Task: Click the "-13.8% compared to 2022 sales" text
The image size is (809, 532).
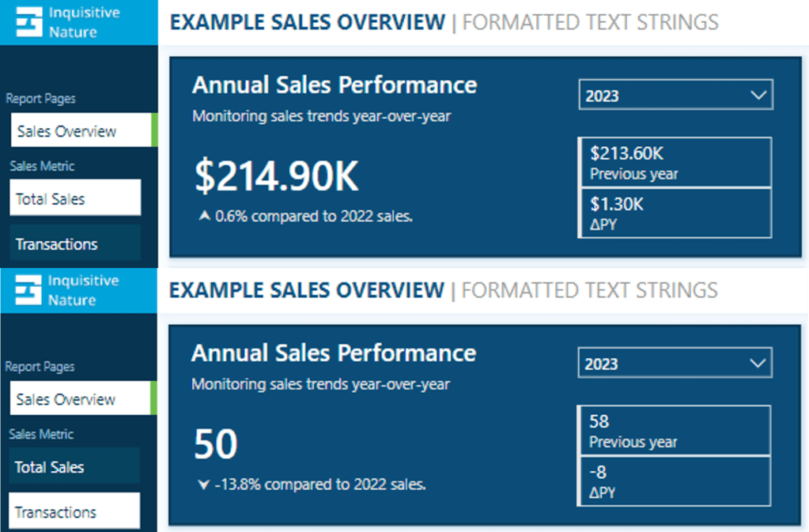Action: pos(319,484)
